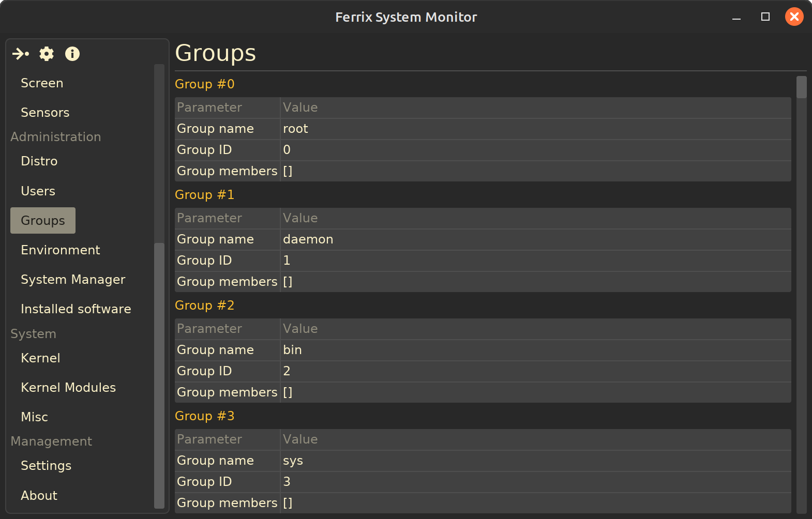812x519 pixels.
Task: Click the 'daemon' group name value
Action: point(308,239)
